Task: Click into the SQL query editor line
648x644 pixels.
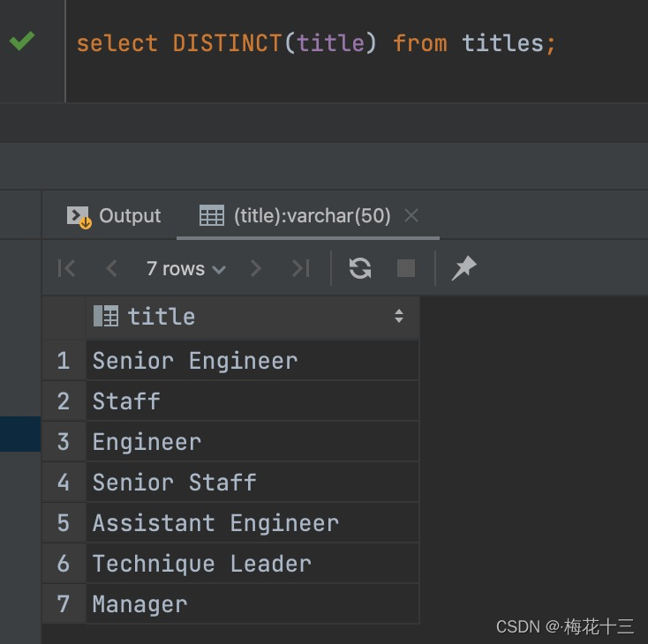Action: [353, 43]
